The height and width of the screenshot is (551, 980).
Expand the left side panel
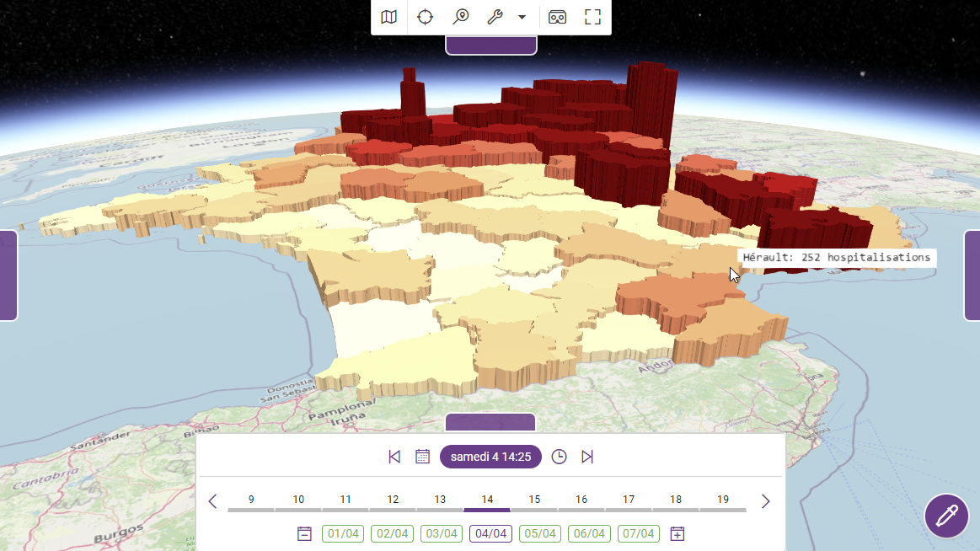click(8, 275)
